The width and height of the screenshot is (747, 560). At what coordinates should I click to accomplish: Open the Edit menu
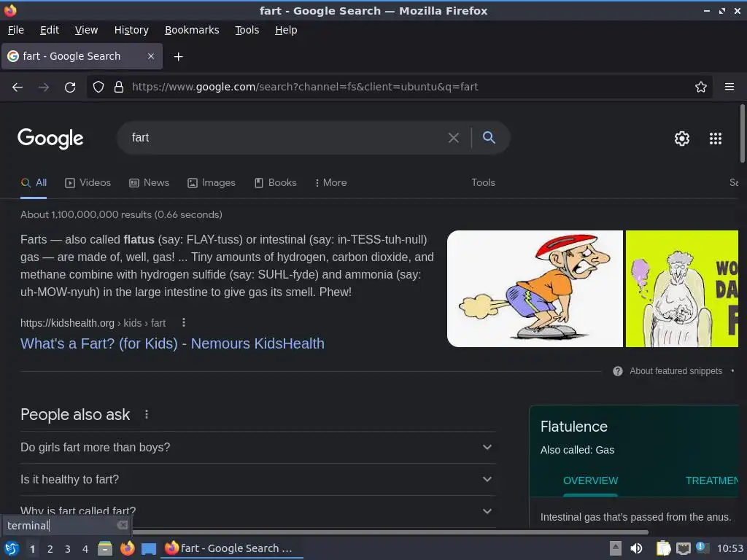pos(50,30)
